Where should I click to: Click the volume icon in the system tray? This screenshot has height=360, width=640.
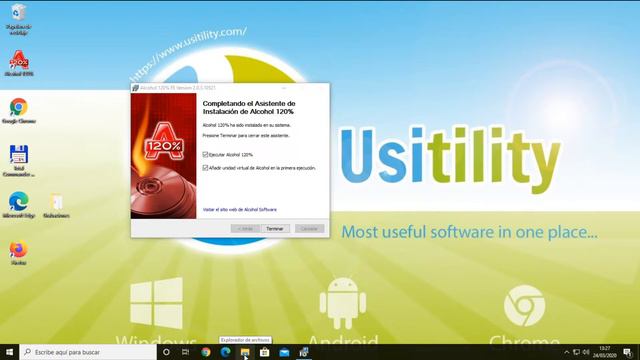click(586, 352)
